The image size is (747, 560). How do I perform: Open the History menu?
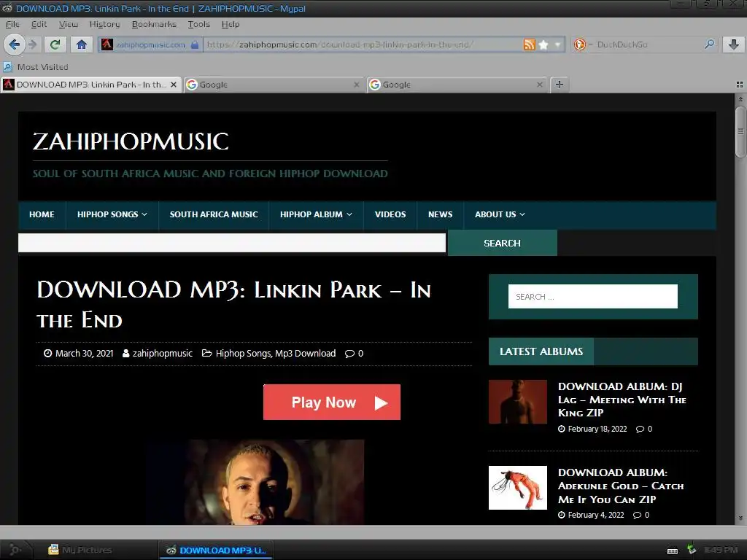(x=105, y=24)
